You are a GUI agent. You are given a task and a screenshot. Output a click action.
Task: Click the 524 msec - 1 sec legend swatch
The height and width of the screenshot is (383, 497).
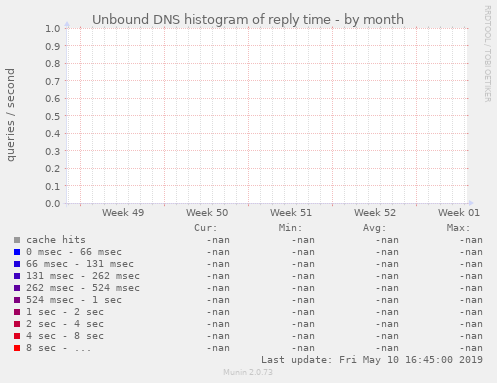tap(17, 300)
